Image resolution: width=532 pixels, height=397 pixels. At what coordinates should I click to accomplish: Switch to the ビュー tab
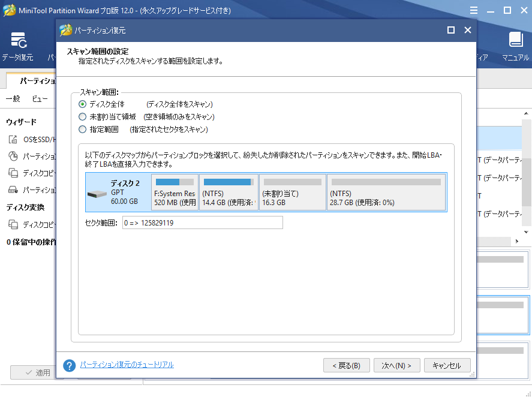[x=38, y=98]
